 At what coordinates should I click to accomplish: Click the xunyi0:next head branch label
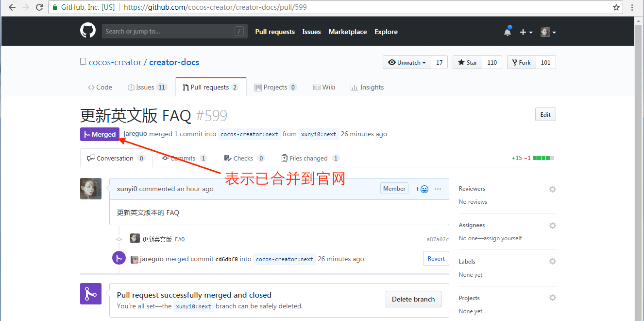(319, 134)
